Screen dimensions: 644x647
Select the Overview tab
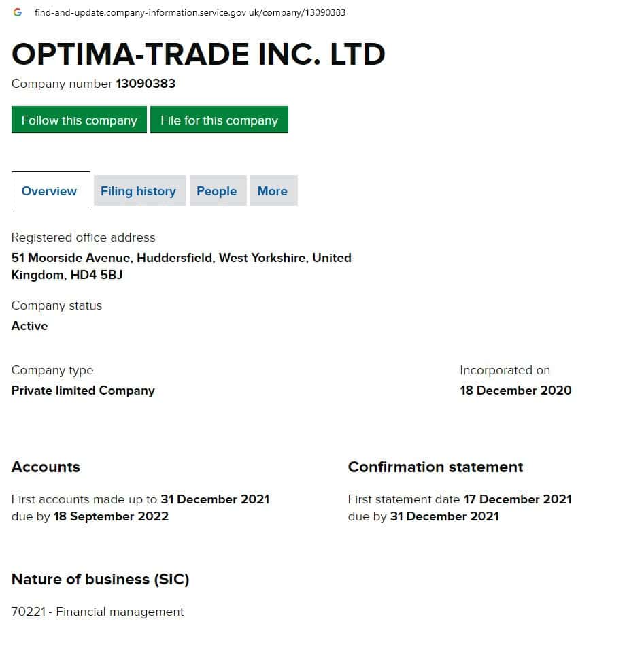point(49,191)
